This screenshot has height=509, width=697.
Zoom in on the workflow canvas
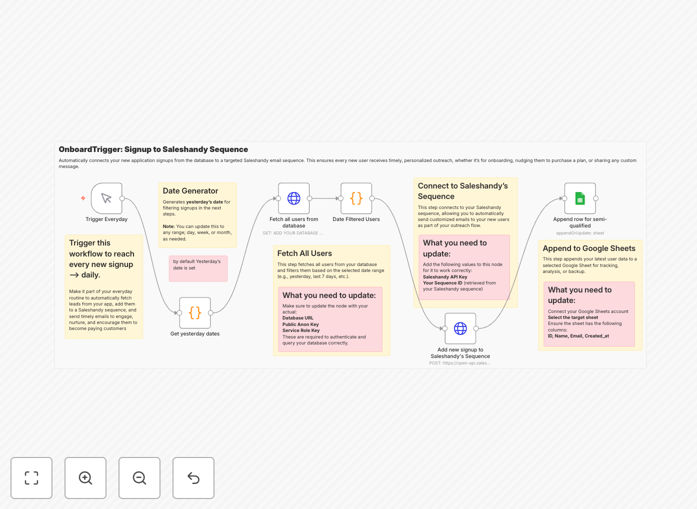coord(85,478)
